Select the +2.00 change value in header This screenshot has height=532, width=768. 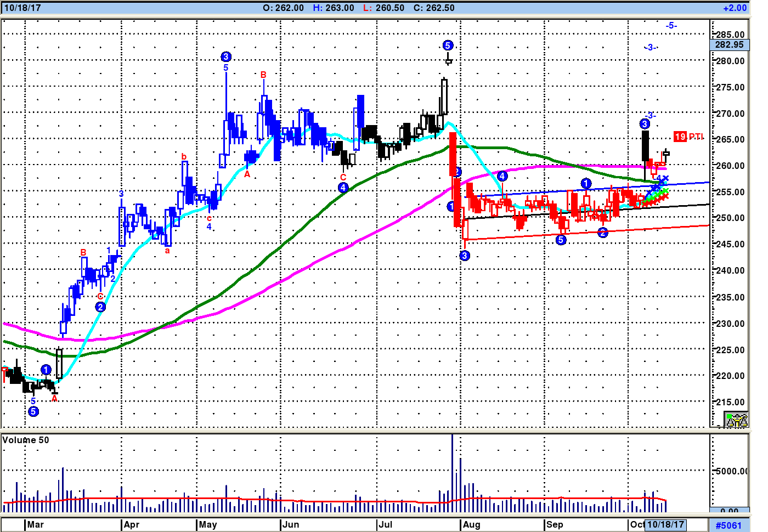pos(735,8)
